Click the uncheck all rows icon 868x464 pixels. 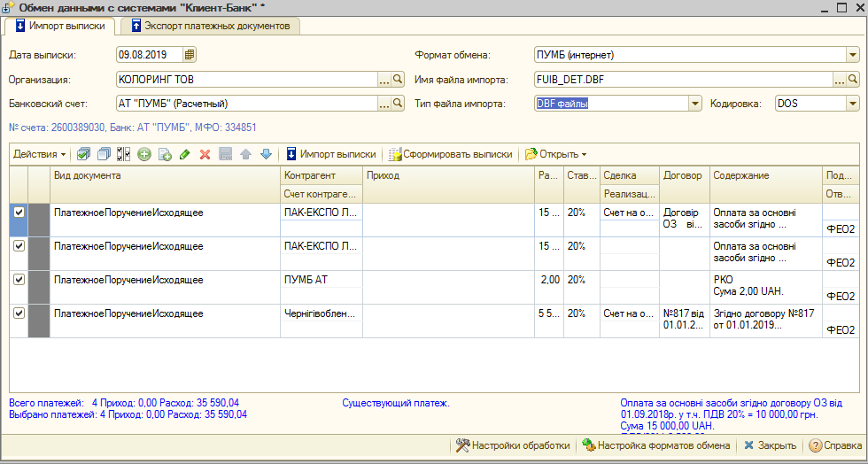[x=104, y=154]
